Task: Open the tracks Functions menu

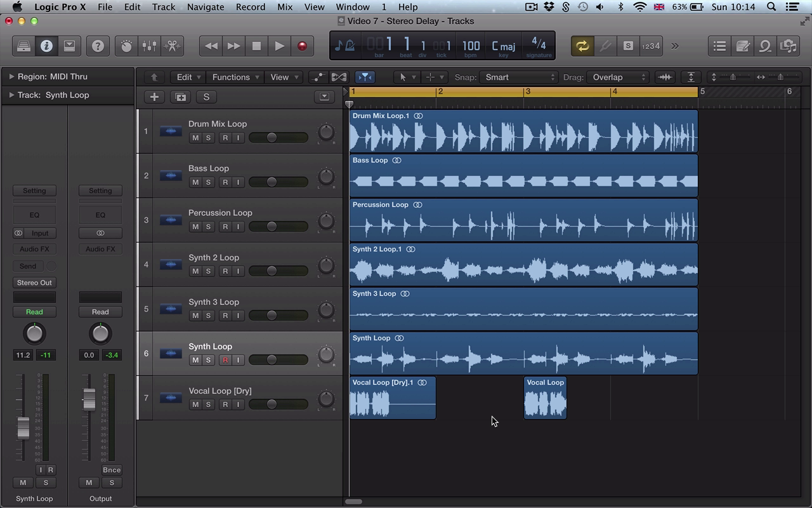Action: [x=235, y=77]
